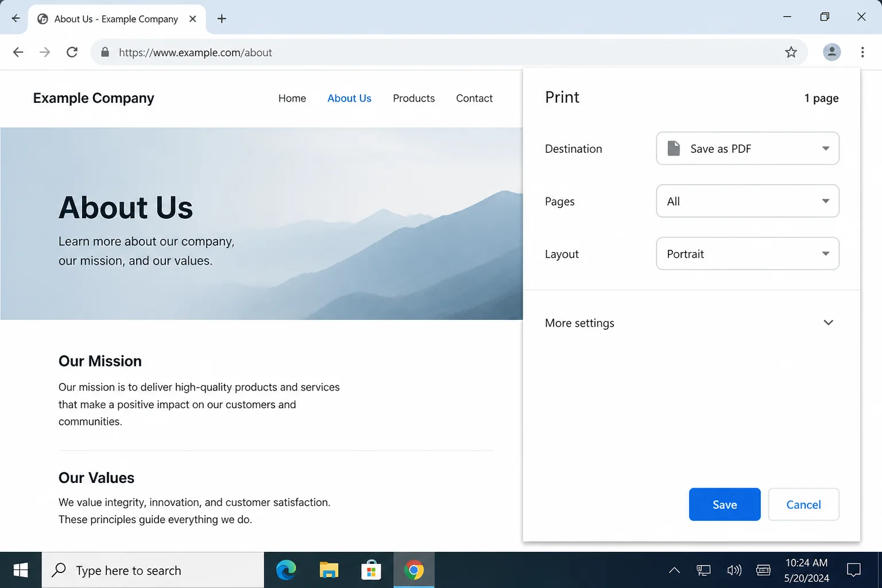Go back using the browser back arrow
This screenshot has width=882, height=588.
pyautogui.click(x=18, y=52)
